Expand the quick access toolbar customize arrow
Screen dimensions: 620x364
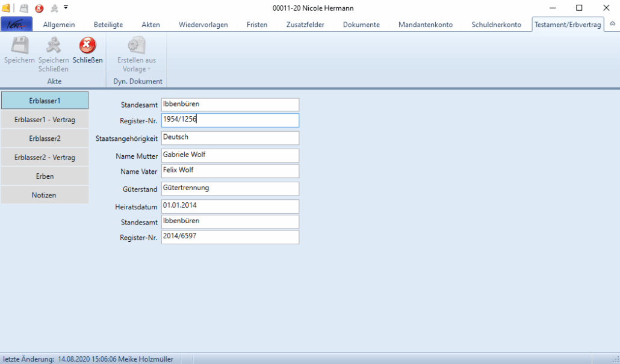point(66,8)
